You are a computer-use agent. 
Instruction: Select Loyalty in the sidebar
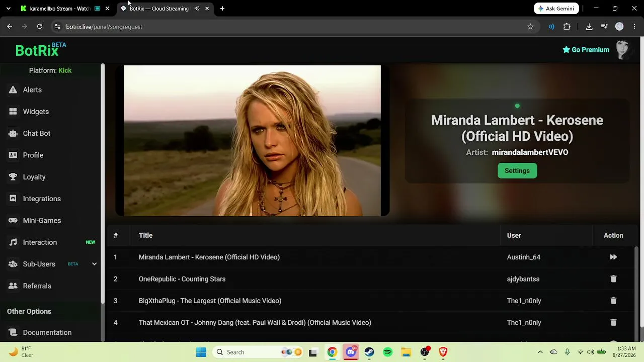tap(34, 177)
